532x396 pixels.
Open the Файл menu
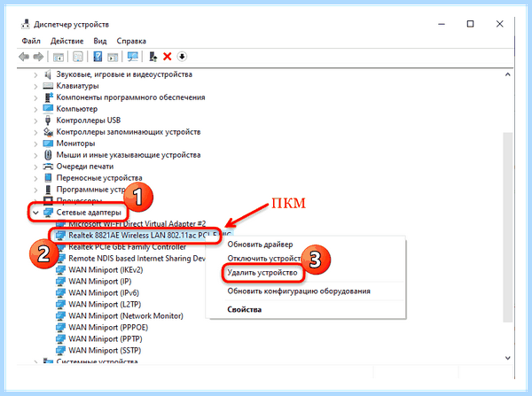click(31, 41)
